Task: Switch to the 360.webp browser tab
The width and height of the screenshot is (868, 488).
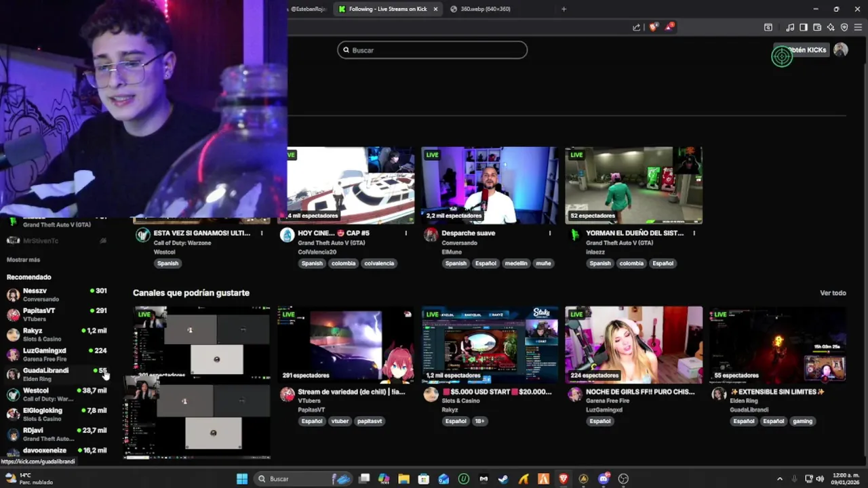Action: (486, 9)
